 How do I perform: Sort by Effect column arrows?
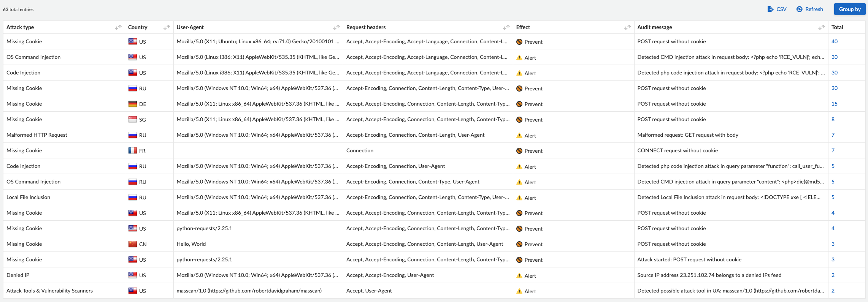coord(628,27)
